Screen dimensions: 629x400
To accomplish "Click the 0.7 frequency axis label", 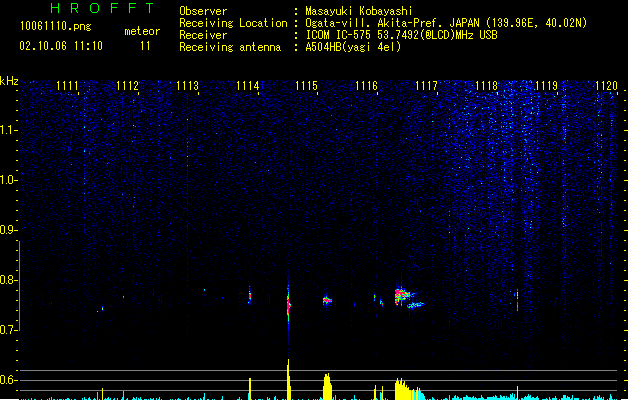I will tap(8, 330).
